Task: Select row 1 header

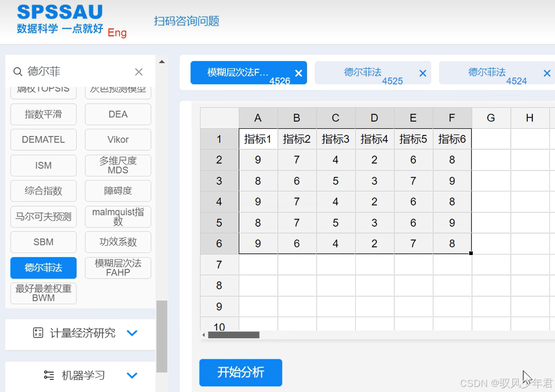Action: 219,139
